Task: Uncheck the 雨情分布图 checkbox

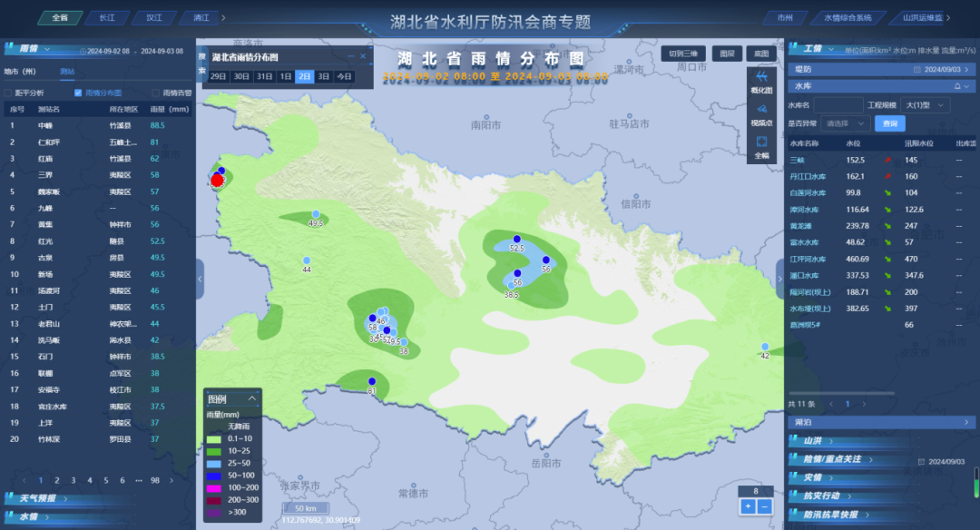Action: 78,93
